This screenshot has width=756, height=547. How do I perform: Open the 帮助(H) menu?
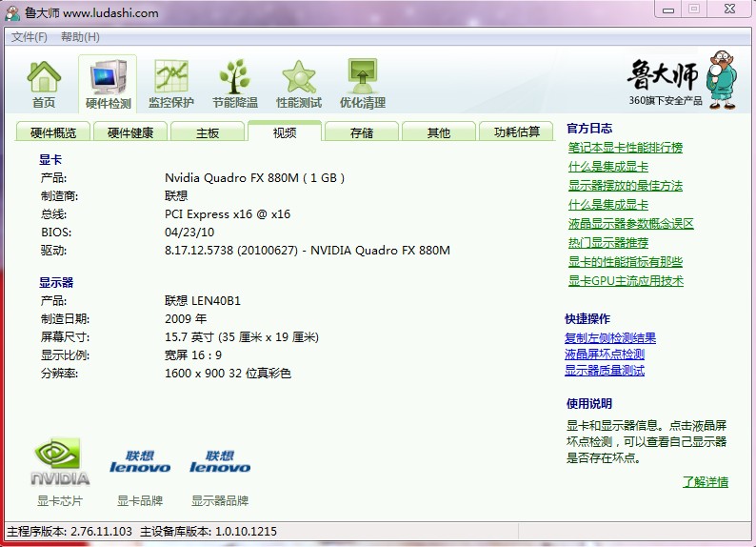point(80,36)
